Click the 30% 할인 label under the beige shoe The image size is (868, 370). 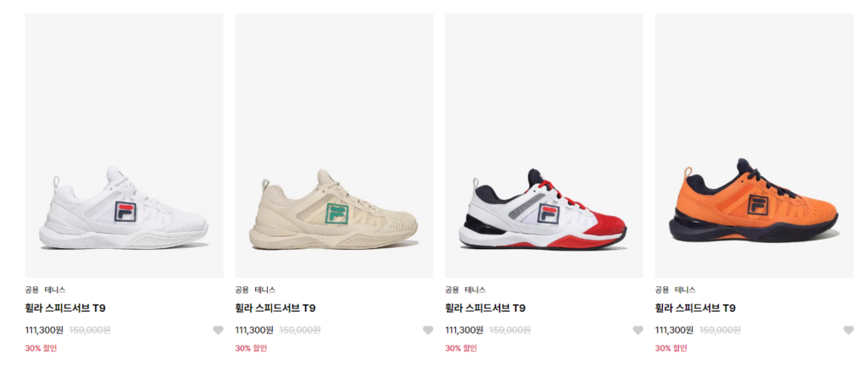point(251,349)
